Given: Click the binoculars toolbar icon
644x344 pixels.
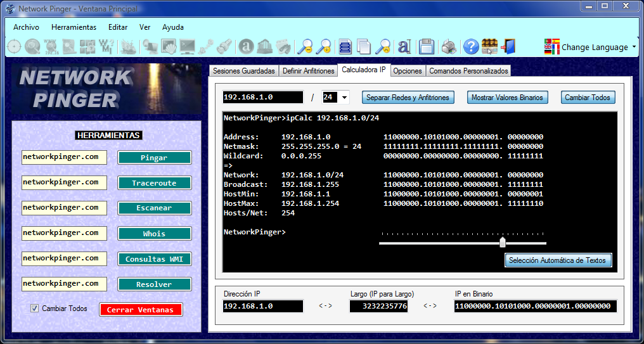Looking at the screenshot, I should (283, 46).
